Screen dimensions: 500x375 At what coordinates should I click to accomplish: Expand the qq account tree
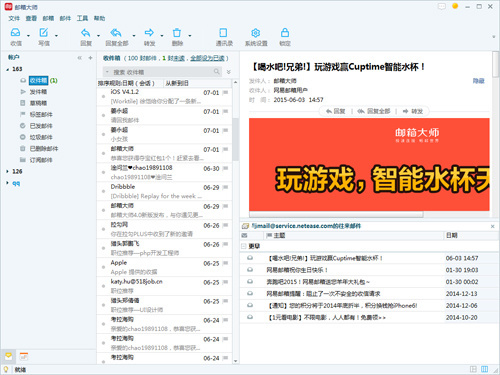(7, 183)
